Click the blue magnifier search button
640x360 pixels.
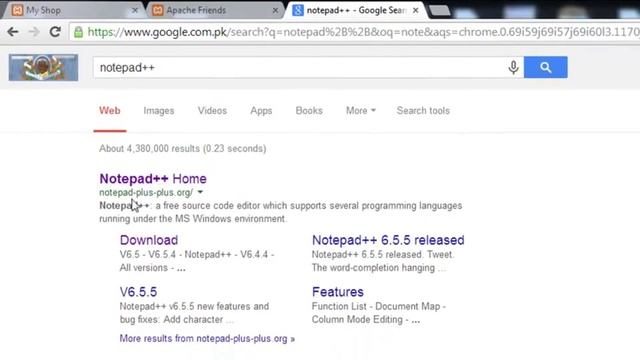tap(546, 67)
